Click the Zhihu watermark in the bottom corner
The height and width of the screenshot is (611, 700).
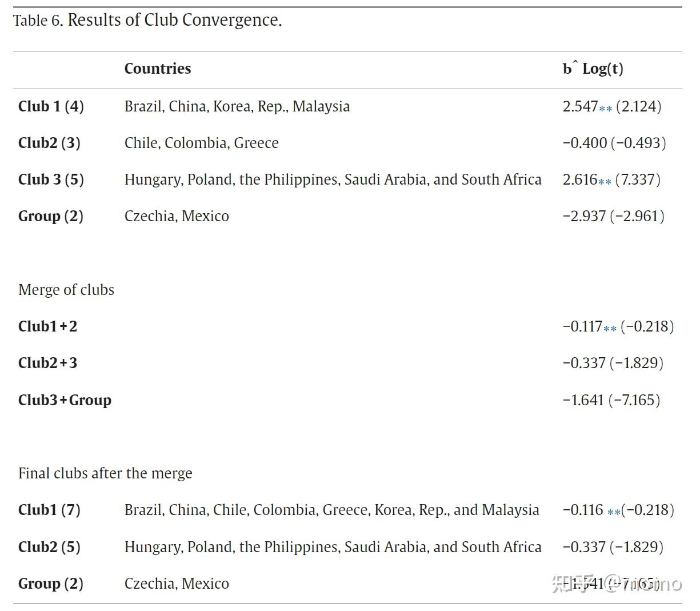616,584
